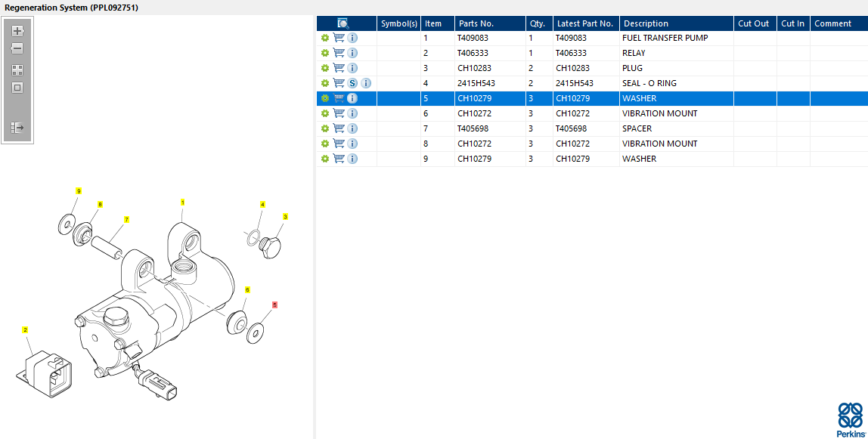Sort by Item column header

tap(438, 23)
